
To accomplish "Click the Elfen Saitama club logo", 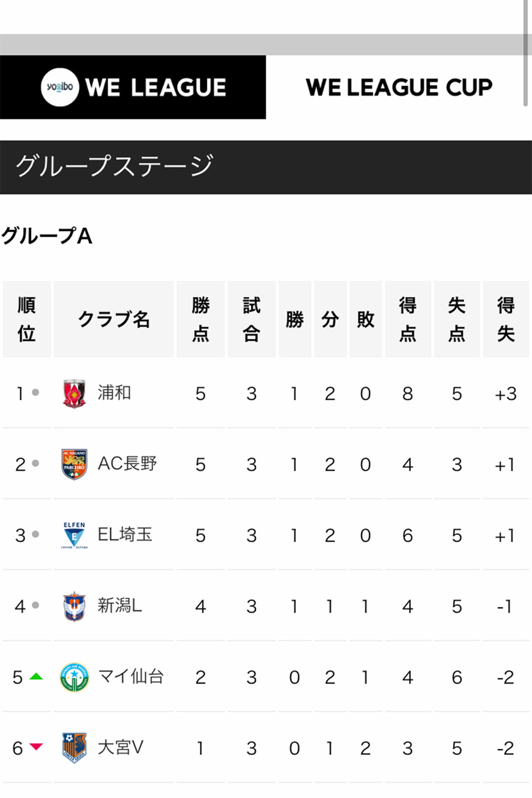I will 74,535.
